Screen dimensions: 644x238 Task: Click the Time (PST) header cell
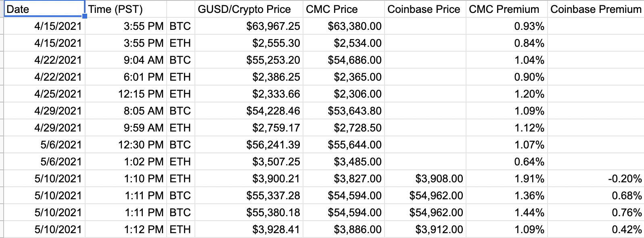[x=126, y=9]
